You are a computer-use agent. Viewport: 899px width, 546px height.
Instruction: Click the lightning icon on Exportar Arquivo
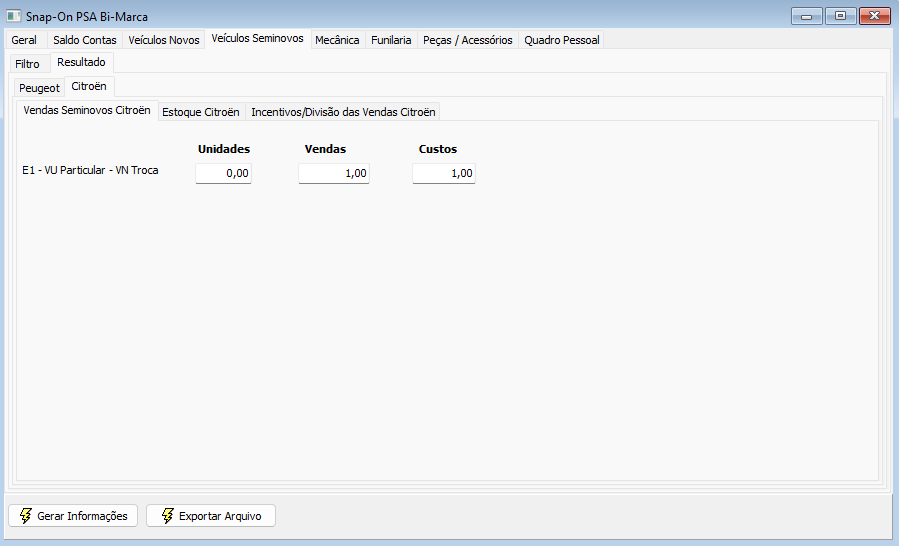click(167, 516)
